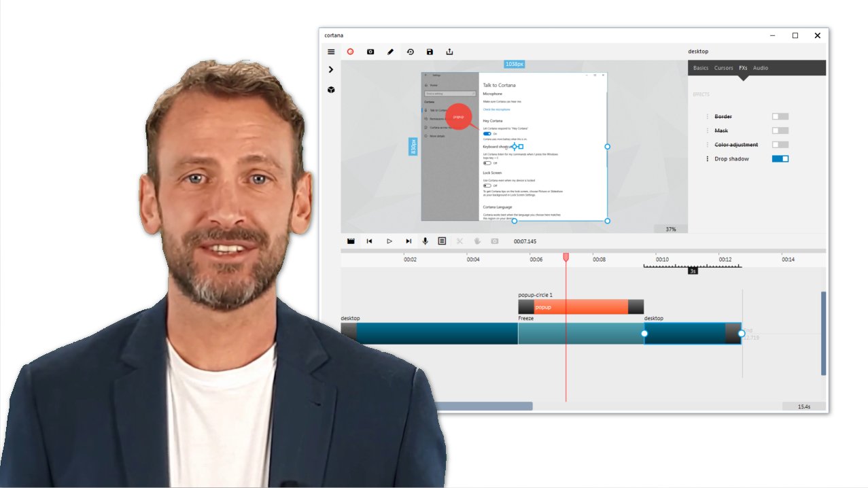
Task: Open the hamburger menu
Action: 331,51
